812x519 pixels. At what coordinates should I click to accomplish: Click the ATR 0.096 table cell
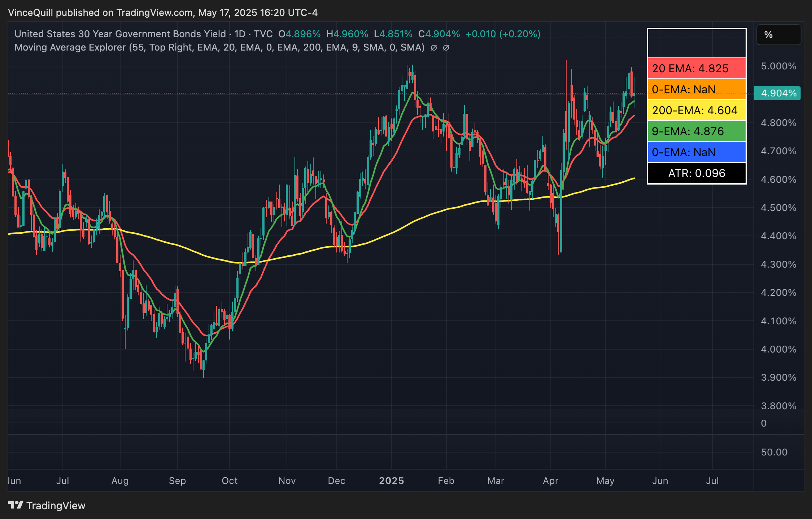(697, 173)
